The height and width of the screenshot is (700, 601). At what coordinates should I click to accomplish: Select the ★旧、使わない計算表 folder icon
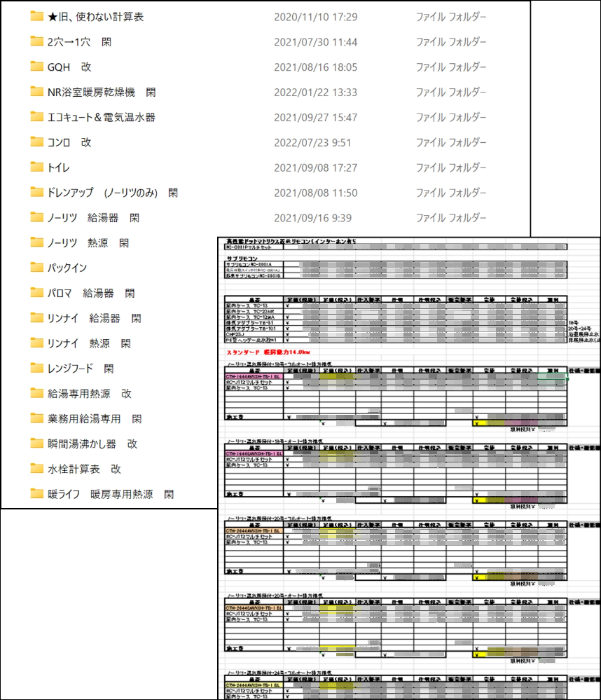tap(36, 17)
